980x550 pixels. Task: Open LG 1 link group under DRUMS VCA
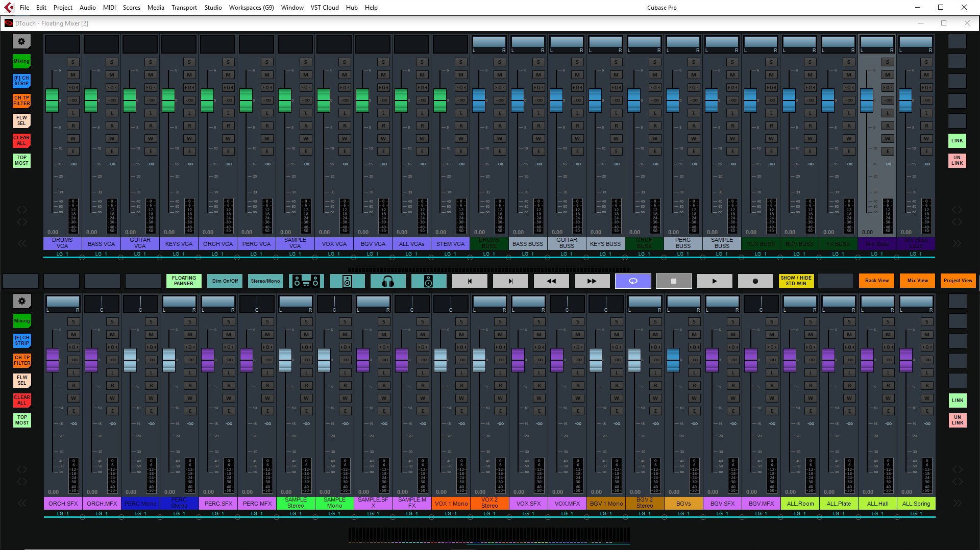(62, 254)
